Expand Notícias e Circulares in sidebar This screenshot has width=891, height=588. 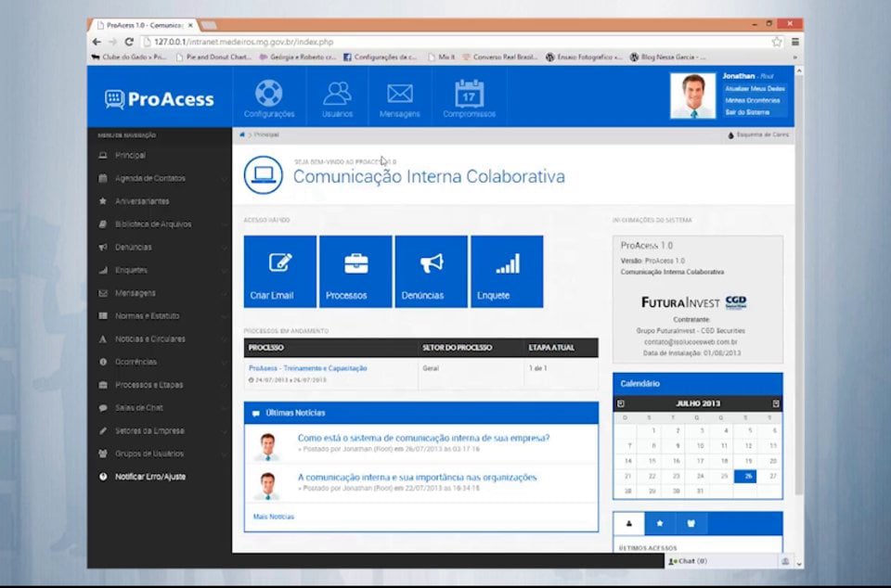160,339
